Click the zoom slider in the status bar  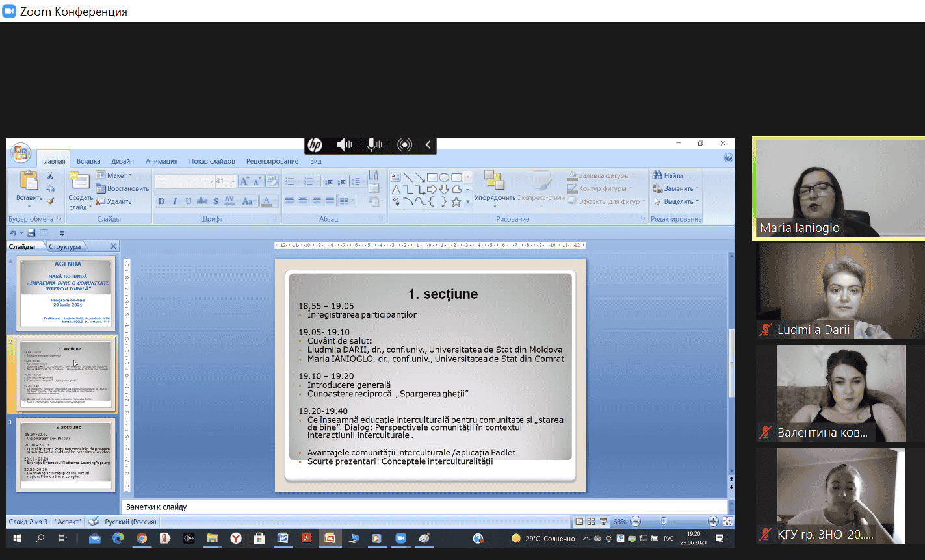click(663, 522)
